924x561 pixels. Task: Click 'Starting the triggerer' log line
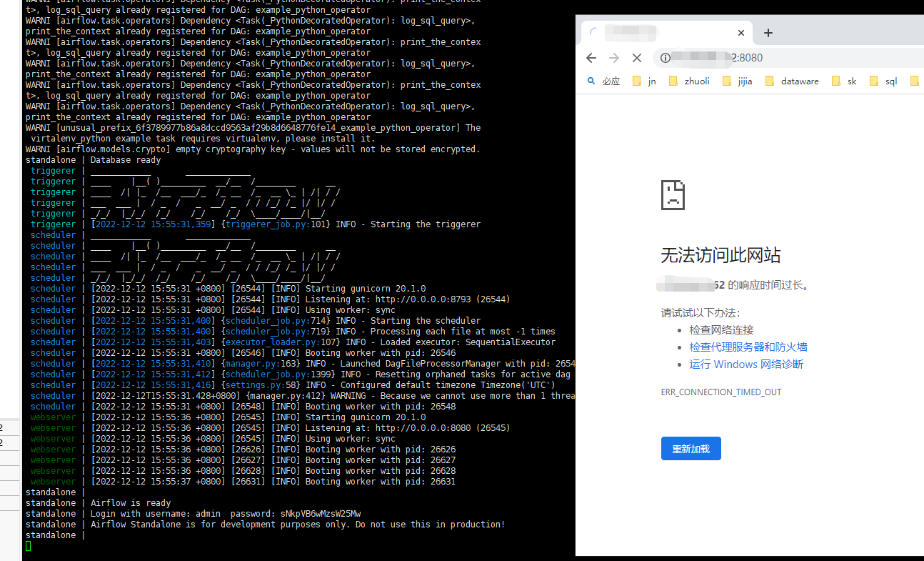point(286,224)
